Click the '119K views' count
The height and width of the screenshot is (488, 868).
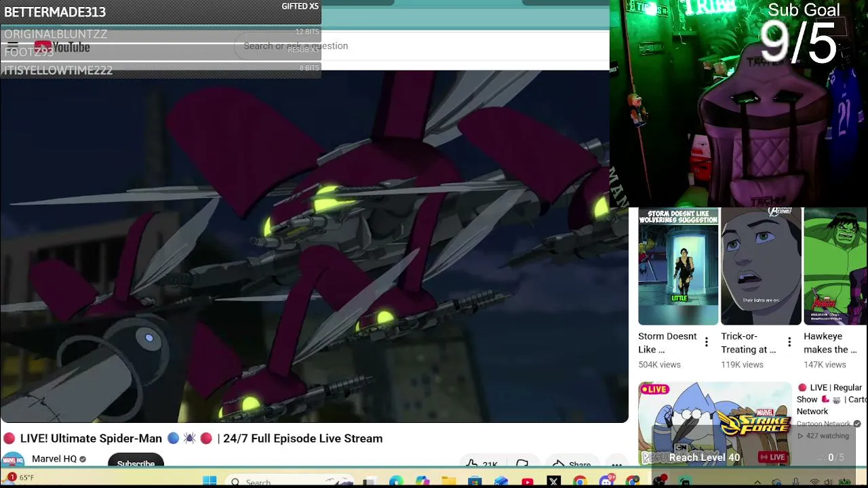742,365
